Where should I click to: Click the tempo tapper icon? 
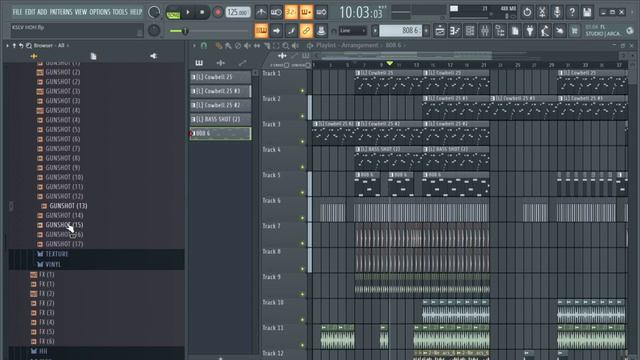(545, 31)
